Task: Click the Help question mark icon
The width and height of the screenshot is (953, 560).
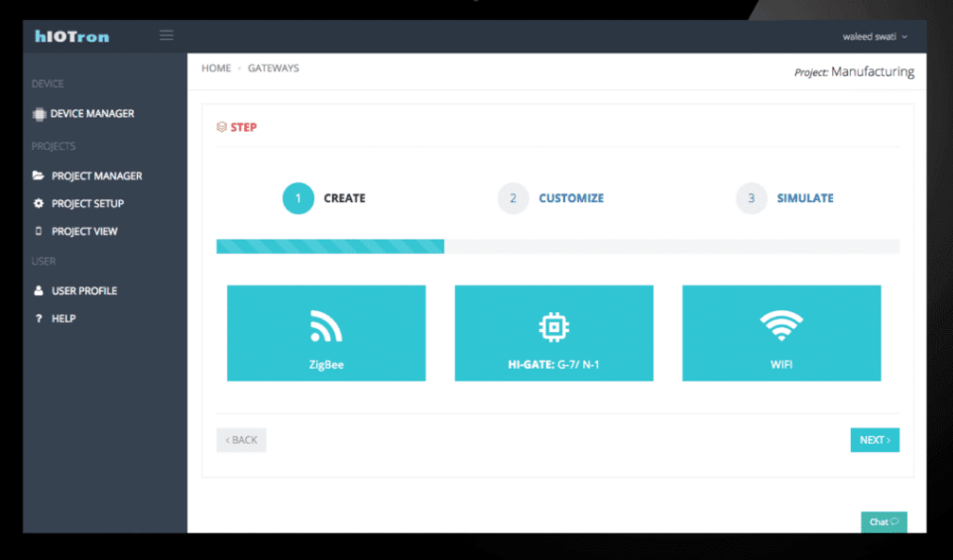Action: click(39, 318)
